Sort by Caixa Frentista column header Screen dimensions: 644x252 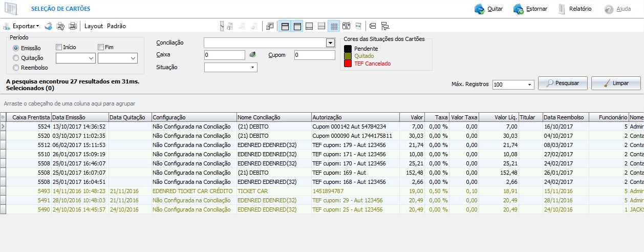(x=29, y=117)
